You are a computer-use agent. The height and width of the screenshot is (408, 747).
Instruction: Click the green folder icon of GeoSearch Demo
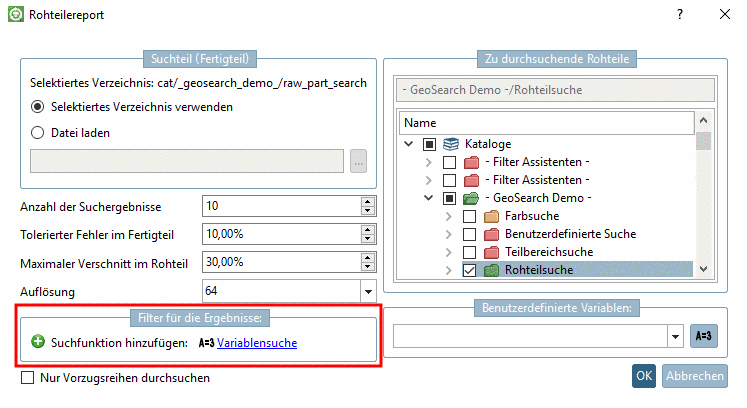coord(471,198)
